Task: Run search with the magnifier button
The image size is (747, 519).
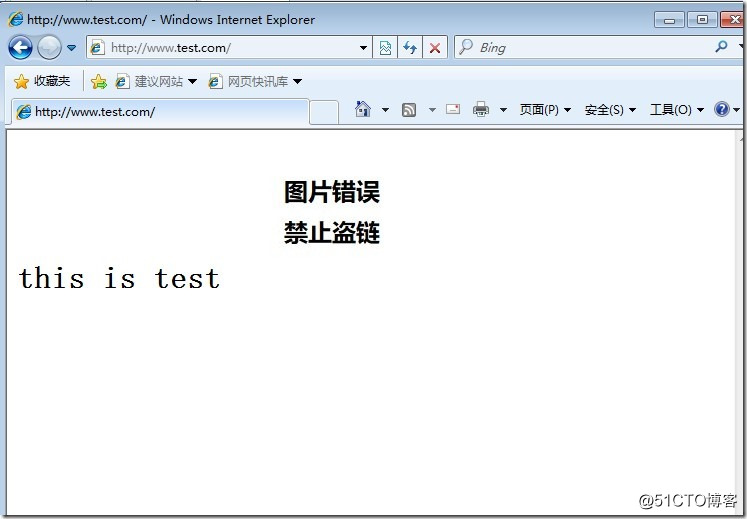Action: coord(722,47)
